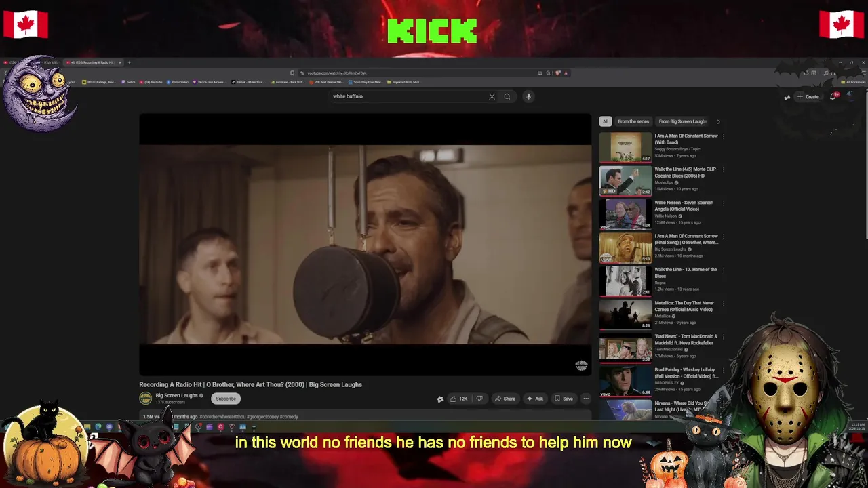Click the #obrotherwhereartthou hashtag
The width and height of the screenshot is (868, 488).
[222, 417]
